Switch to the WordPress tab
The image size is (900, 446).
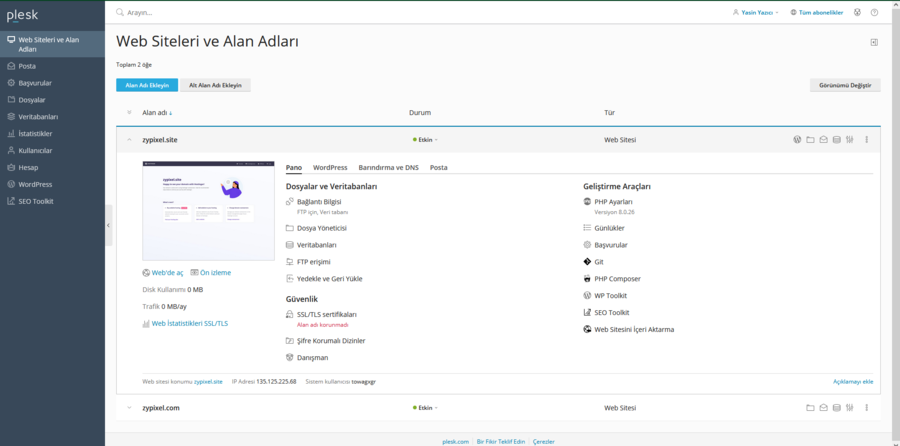click(330, 168)
